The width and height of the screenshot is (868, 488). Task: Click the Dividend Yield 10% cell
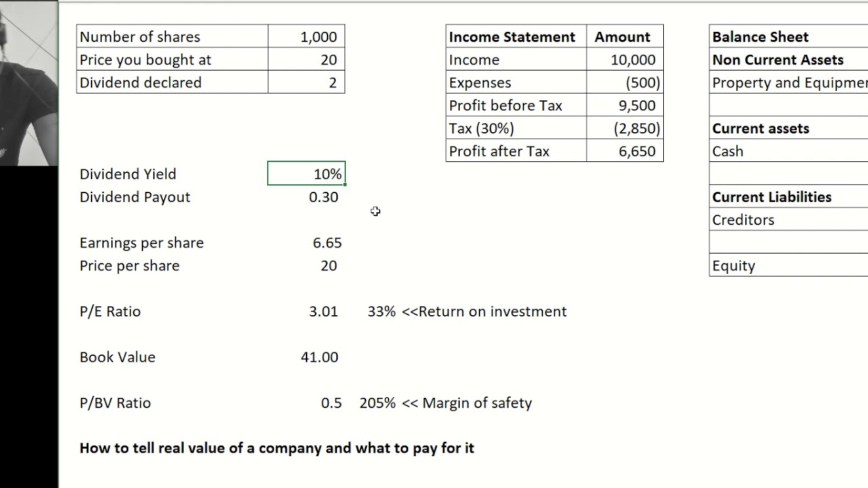tap(307, 174)
